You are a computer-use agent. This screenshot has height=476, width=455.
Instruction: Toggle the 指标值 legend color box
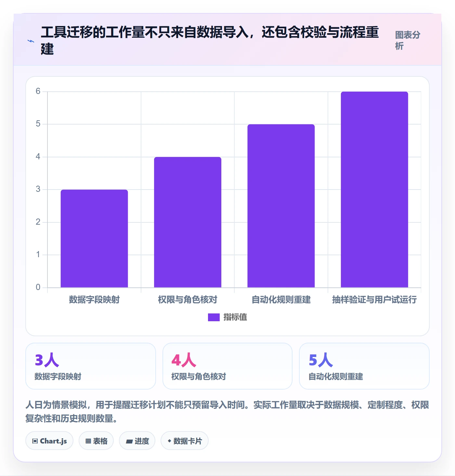click(214, 317)
